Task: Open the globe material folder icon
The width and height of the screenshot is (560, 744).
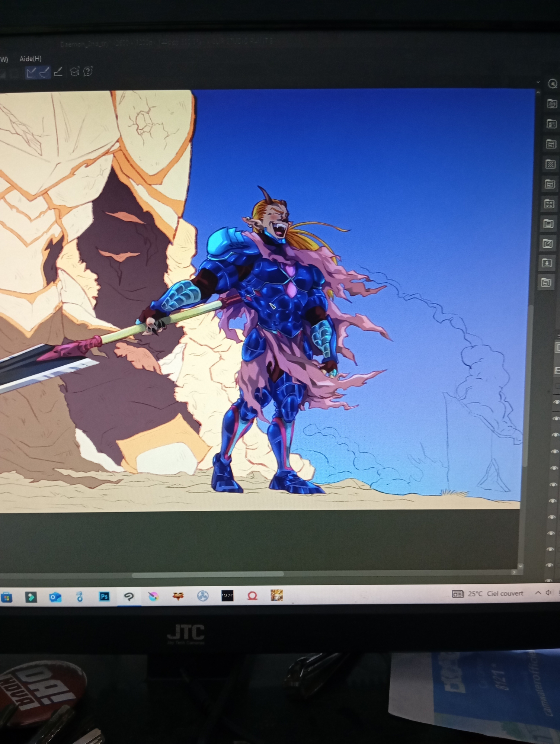Action: click(552, 104)
